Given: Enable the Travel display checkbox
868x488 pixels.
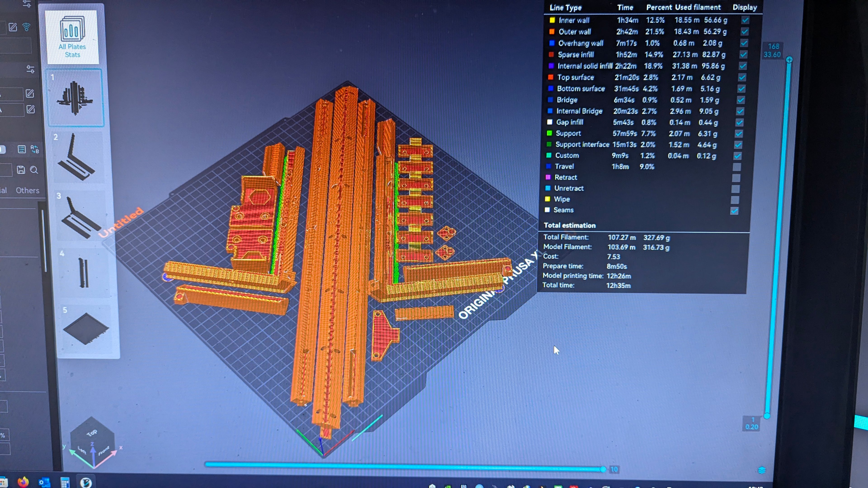Looking at the screenshot, I should (737, 167).
